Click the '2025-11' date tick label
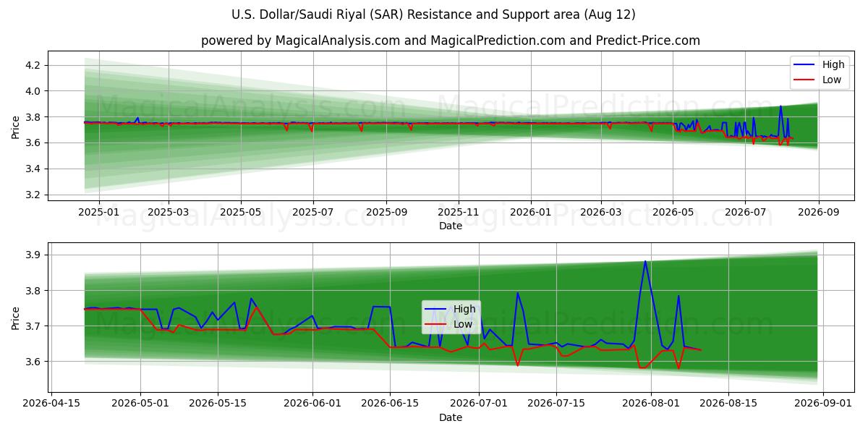Screen dimensions: 868x434 coord(458,213)
